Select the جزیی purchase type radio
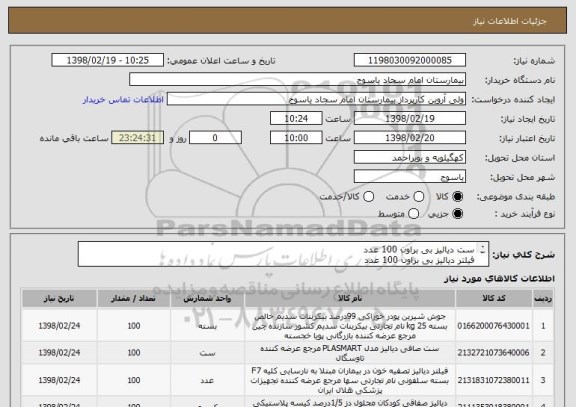The width and height of the screenshot is (576, 407). tap(457, 213)
